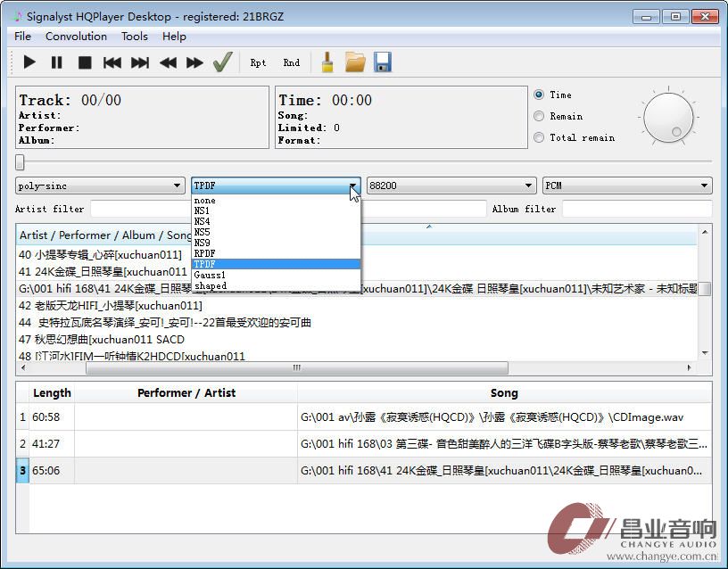
Task: Open the 88200 sample rate dropdown
Action: pos(451,186)
